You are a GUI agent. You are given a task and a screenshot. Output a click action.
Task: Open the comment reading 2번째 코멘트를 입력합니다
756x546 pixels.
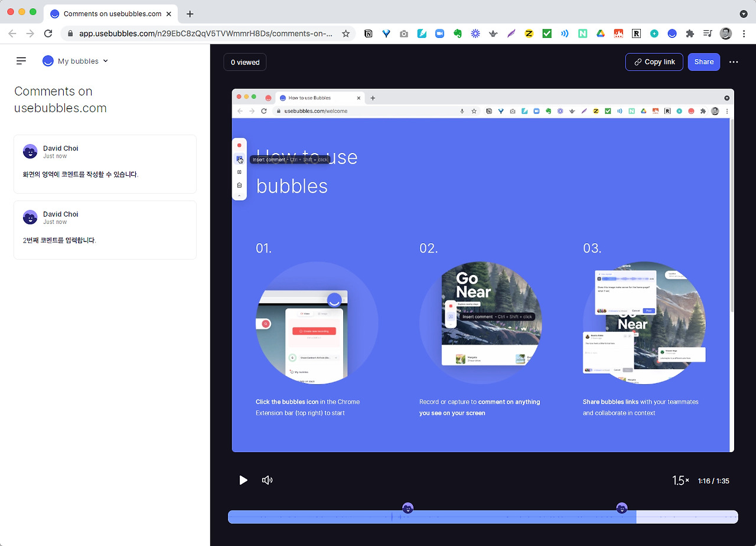105,230
